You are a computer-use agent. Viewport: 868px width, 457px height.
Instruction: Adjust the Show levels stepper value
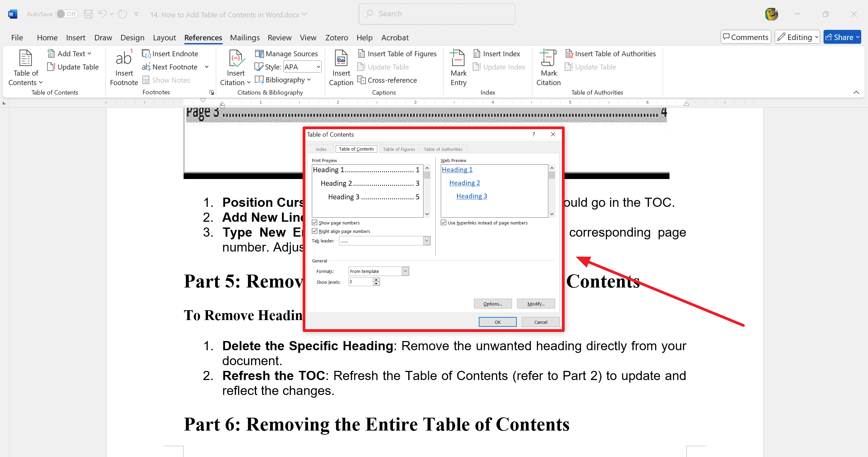(377, 281)
